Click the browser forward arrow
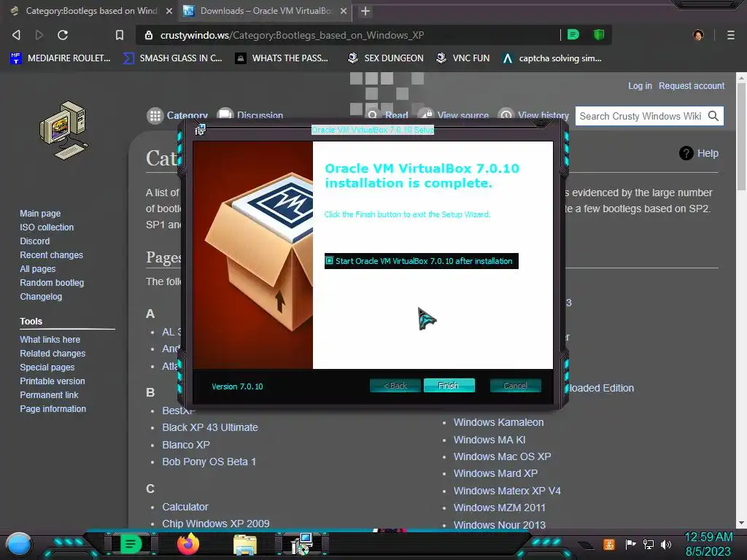The width and height of the screenshot is (747, 560). point(39,35)
